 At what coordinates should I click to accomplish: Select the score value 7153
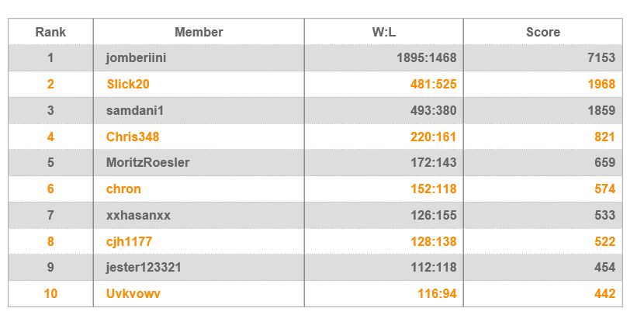(601, 58)
